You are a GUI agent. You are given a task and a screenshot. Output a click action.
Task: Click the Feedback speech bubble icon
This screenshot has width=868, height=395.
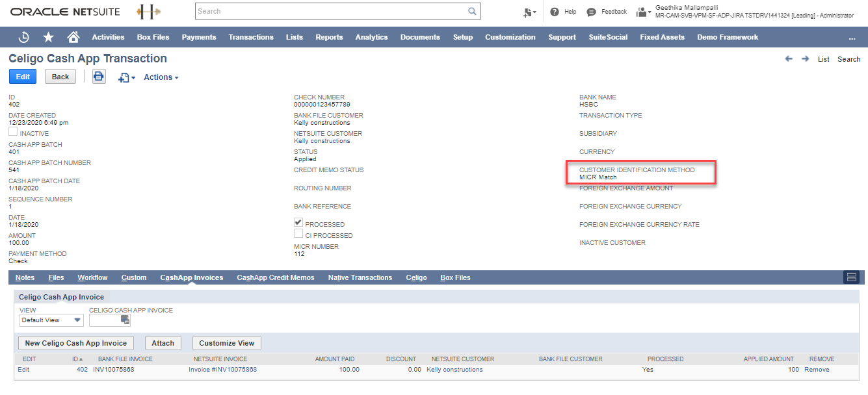[591, 12]
